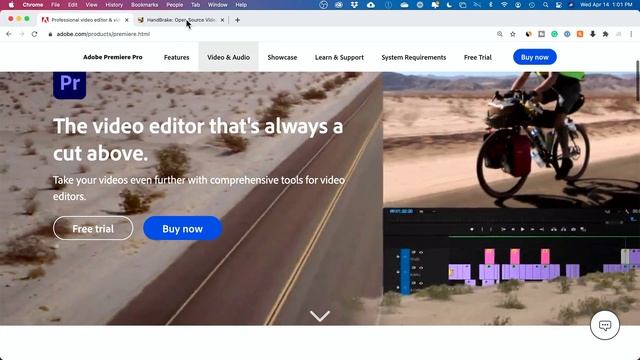
Task: Click the green circular extension icon
Action: [x=554, y=34]
